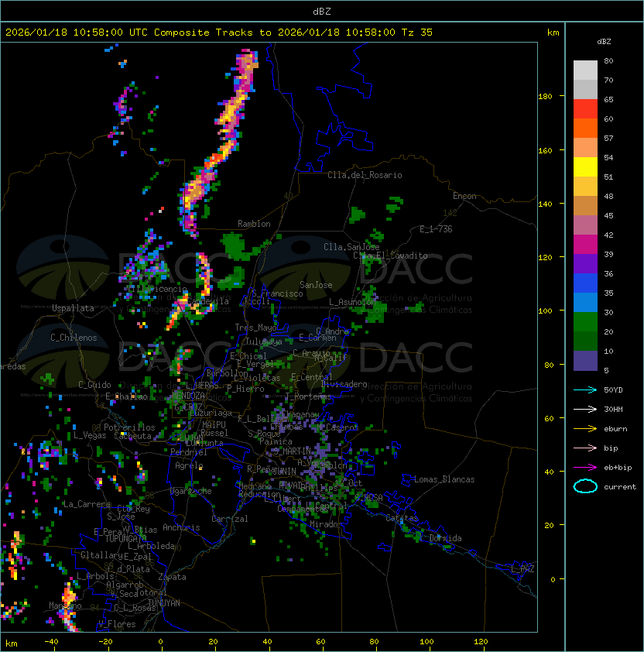Click the Ugarteche label

pos(191,491)
